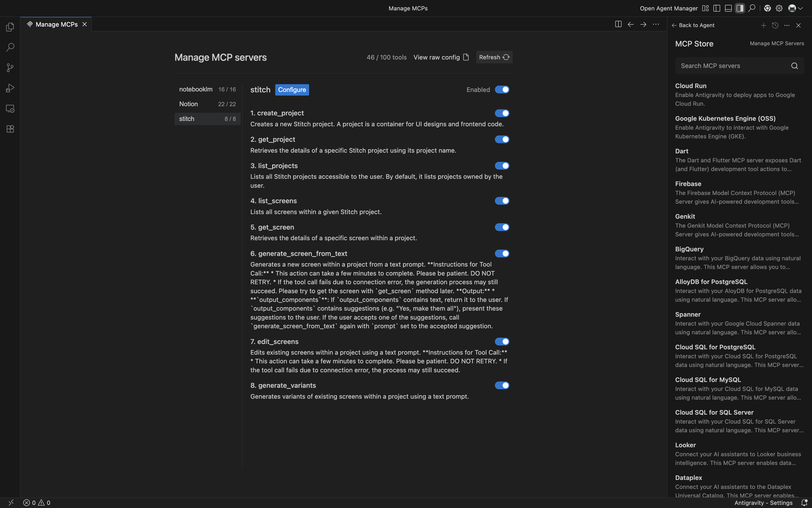Open the Looker store entry

tap(739, 453)
